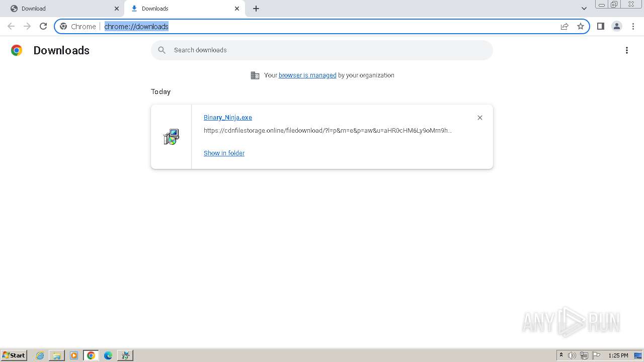Click the organization building icon

[x=255, y=75]
